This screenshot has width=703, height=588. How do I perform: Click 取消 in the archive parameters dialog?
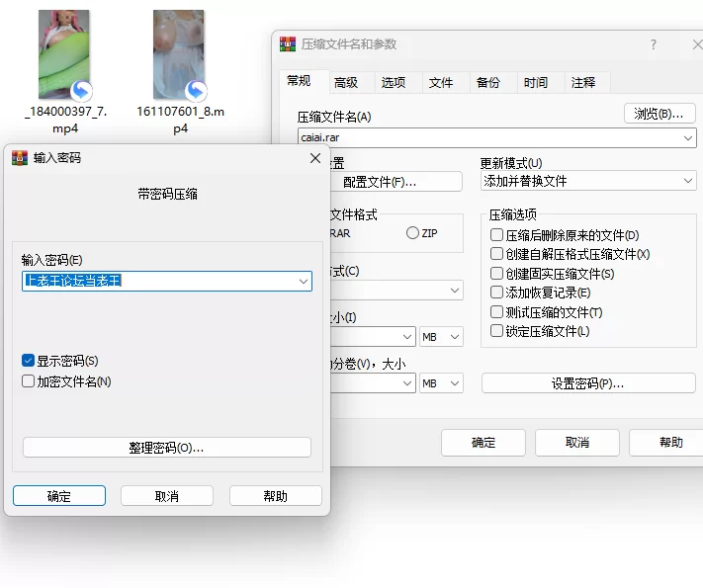click(x=577, y=443)
